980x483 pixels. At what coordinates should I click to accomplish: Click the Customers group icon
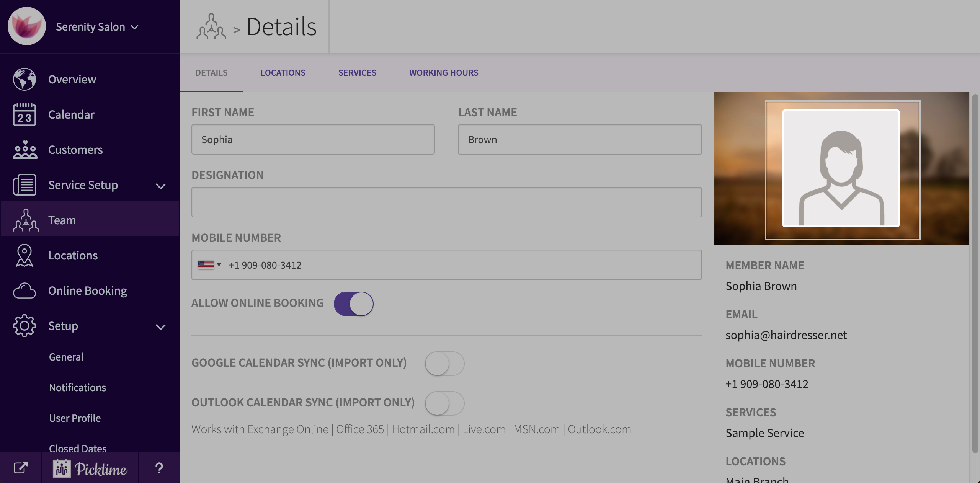(x=25, y=150)
